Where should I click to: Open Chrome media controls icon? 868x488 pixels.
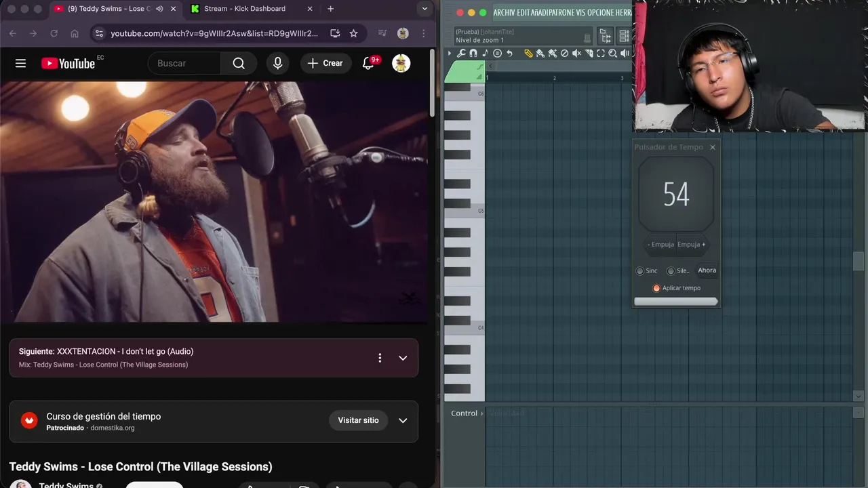[x=382, y=33]
